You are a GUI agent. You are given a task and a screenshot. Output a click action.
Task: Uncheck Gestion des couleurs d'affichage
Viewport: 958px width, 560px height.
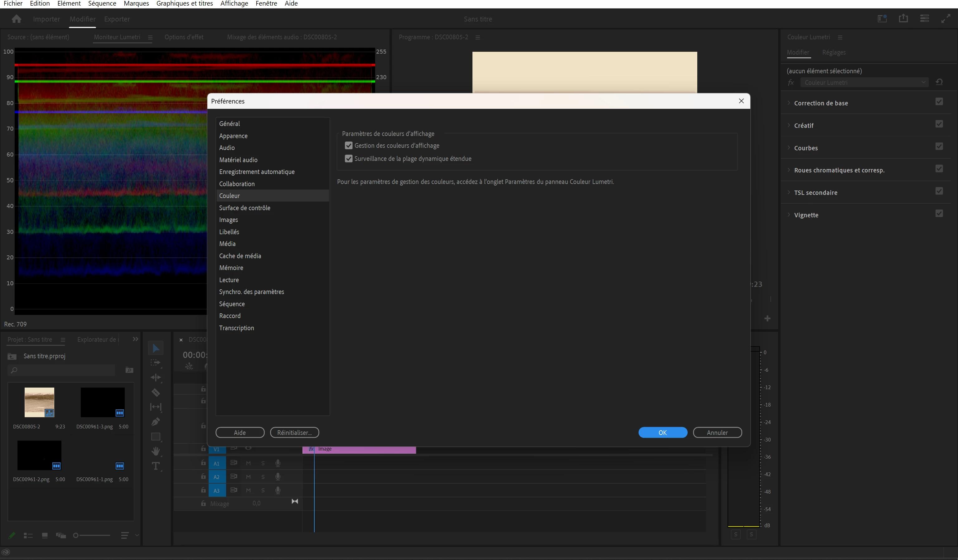[349, 146]
